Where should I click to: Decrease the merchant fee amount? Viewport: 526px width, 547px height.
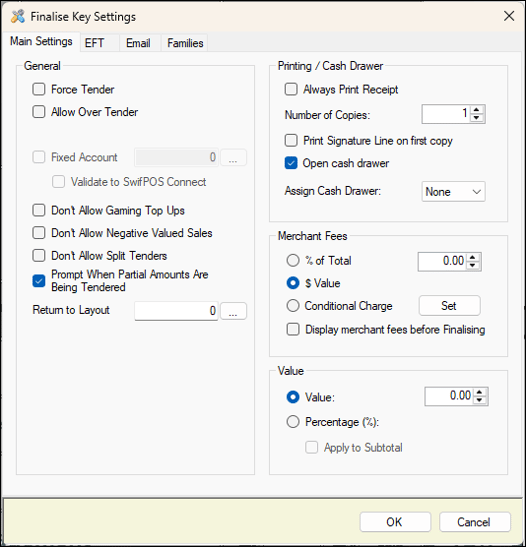[473, 265]
